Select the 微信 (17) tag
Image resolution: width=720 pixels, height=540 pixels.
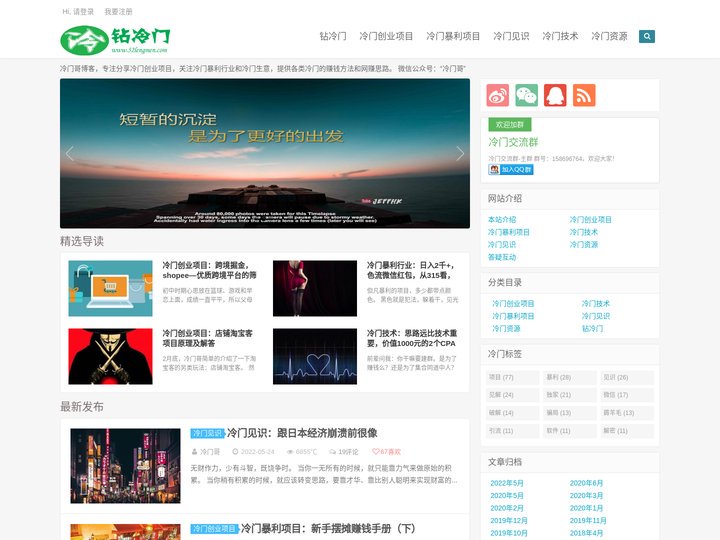coord(627,395)
